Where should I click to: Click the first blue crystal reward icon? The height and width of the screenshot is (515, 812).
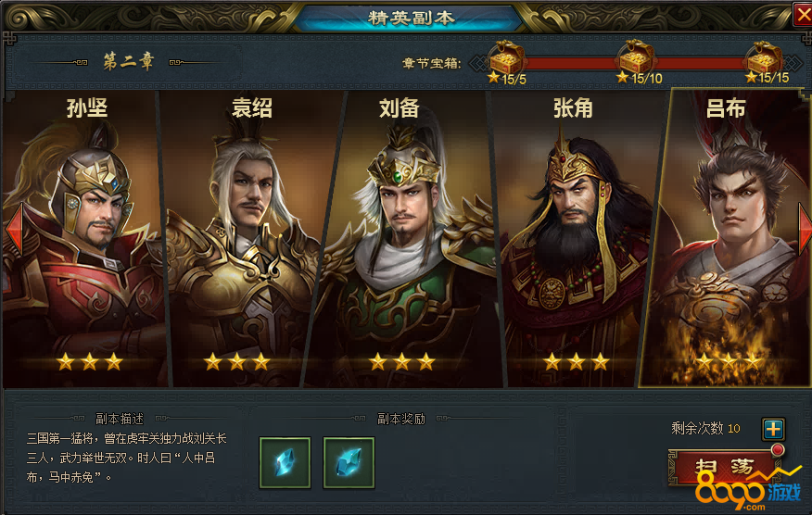pos(285,463)
